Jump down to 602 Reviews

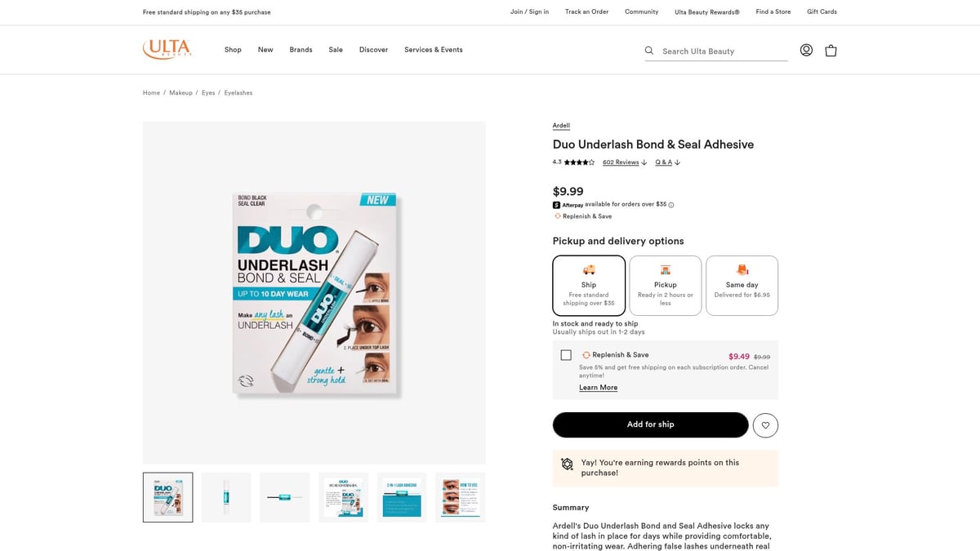[x=621, y=162]
